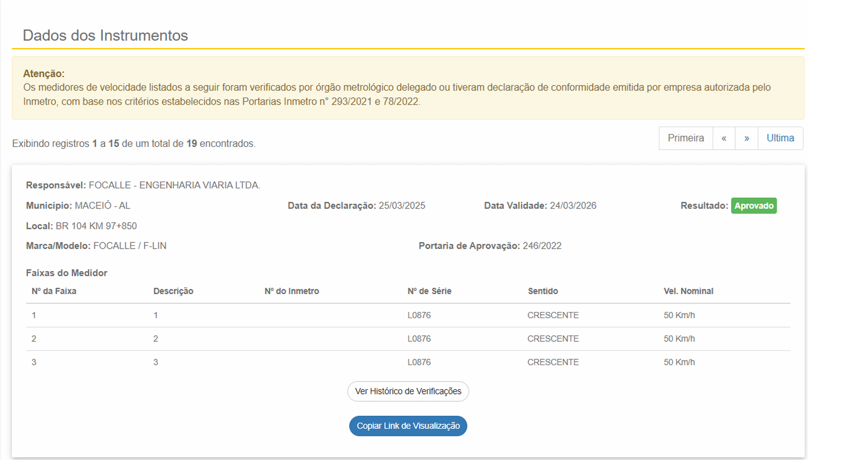868x460 pixels.
Task: Click the Faixas do Medidor heading
Action: (x=67, y=273)
